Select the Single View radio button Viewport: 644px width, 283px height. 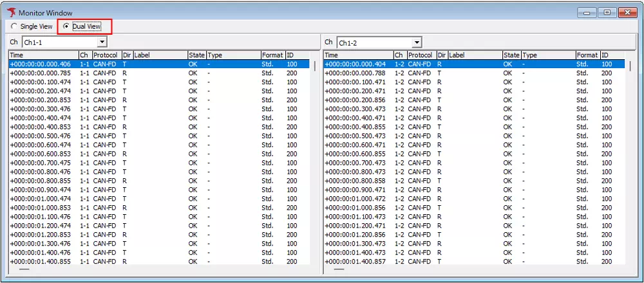coord(14,26)
